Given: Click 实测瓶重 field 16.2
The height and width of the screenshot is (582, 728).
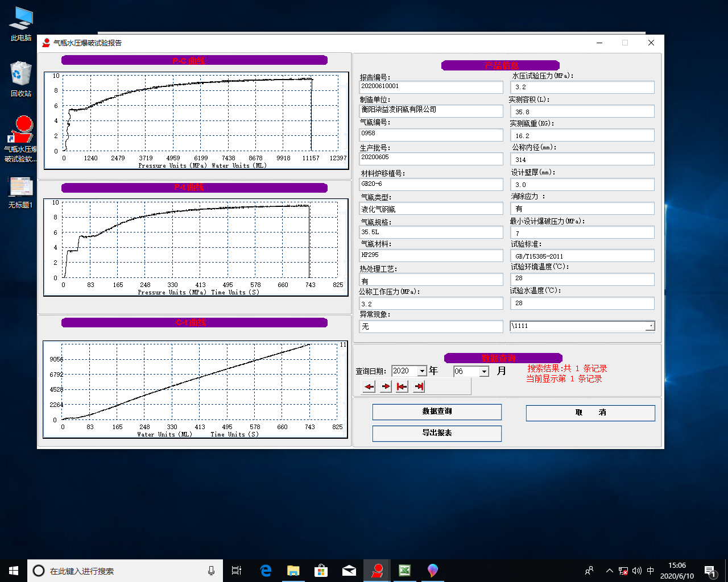Looking at the screenshot, I should (582, 135).
